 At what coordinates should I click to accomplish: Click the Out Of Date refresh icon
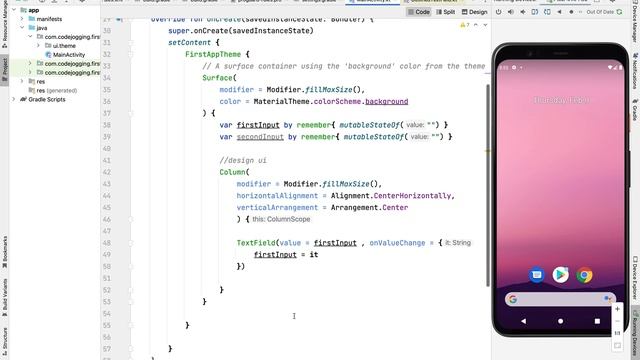tap(619, 12)
